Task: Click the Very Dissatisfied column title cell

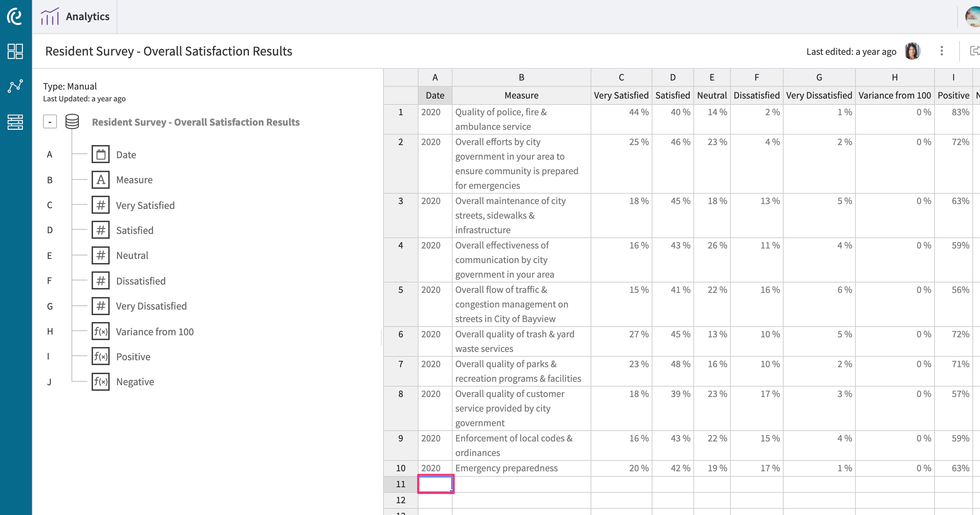Action: point(819,95)
